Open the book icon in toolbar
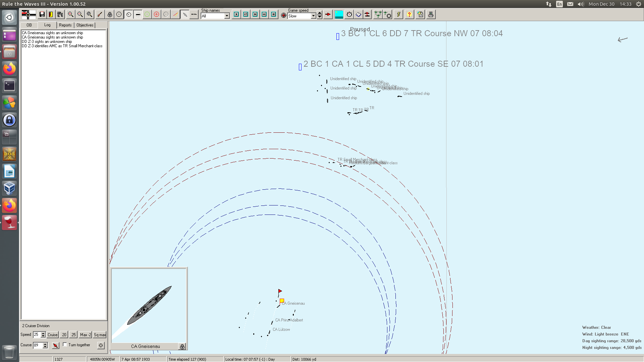This screenshot has width=644, height=362. point(359,14)
